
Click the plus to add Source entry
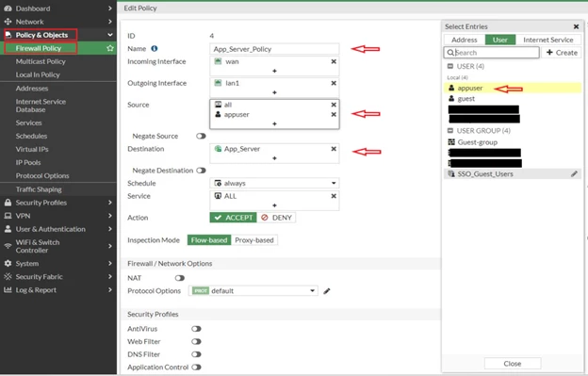pos(274,123)
